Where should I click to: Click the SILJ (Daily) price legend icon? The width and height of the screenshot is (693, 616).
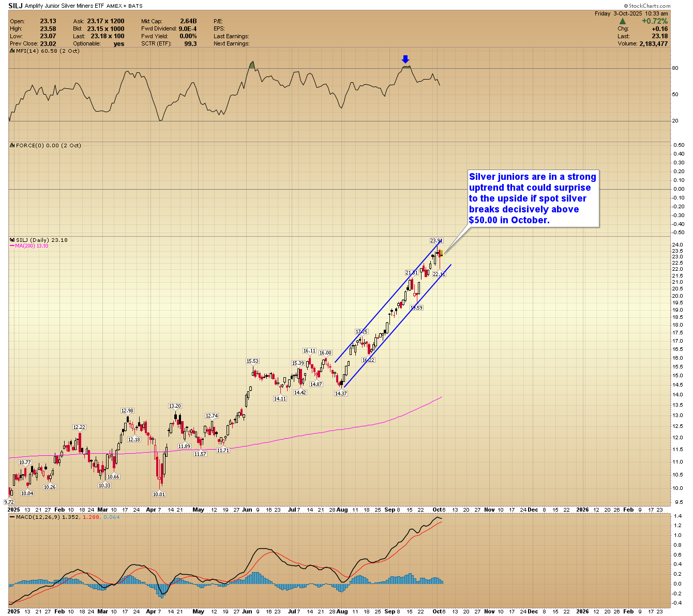(12, 240)
